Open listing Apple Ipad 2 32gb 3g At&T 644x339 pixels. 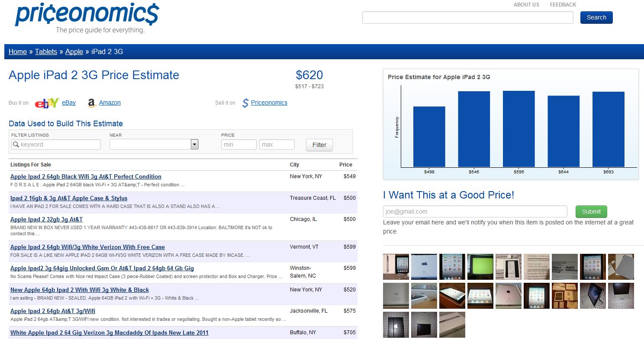click(46, 219)
